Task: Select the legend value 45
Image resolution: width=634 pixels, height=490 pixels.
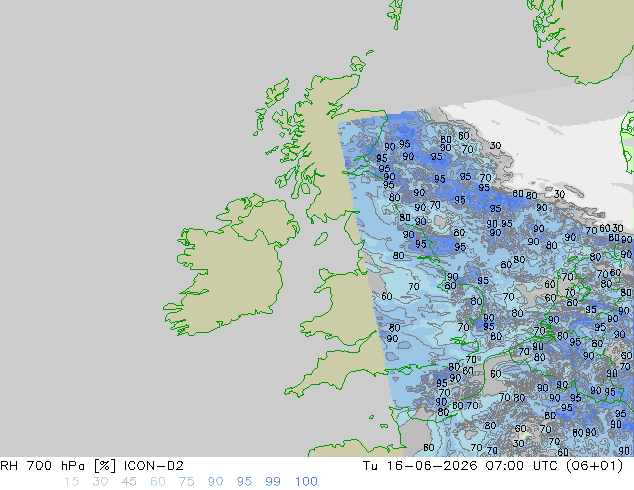Action: [x=129, y=482]
